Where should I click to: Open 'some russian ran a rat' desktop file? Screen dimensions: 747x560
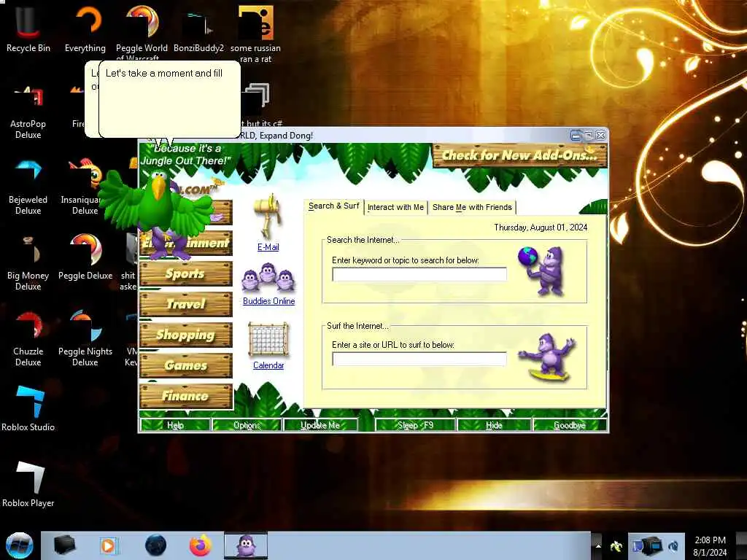[x=255, y=34]
